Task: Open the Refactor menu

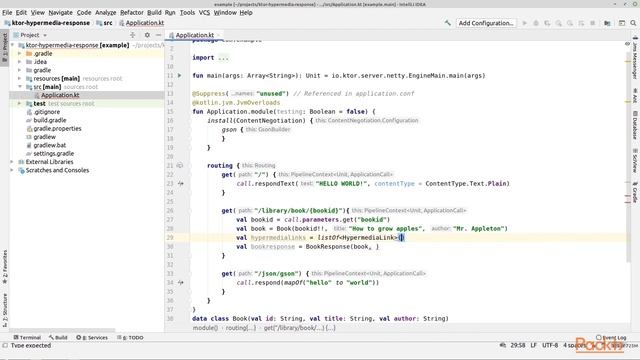Action: tap(132, 13)
